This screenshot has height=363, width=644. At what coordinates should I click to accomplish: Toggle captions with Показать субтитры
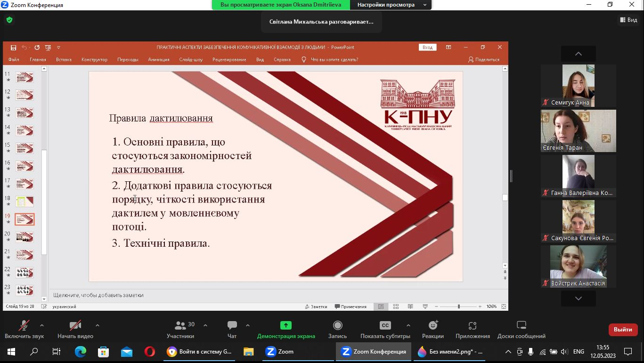click(x=385, y=326)
